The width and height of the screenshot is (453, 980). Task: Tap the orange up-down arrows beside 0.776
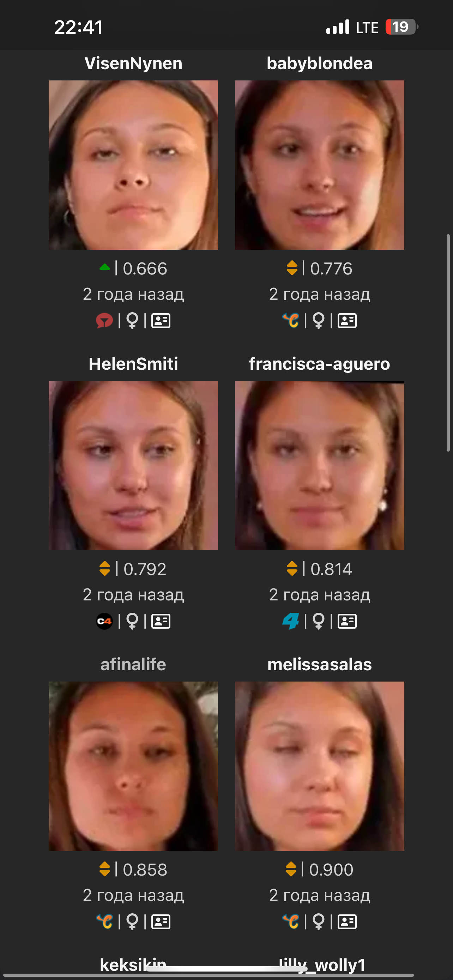[292, 268]
